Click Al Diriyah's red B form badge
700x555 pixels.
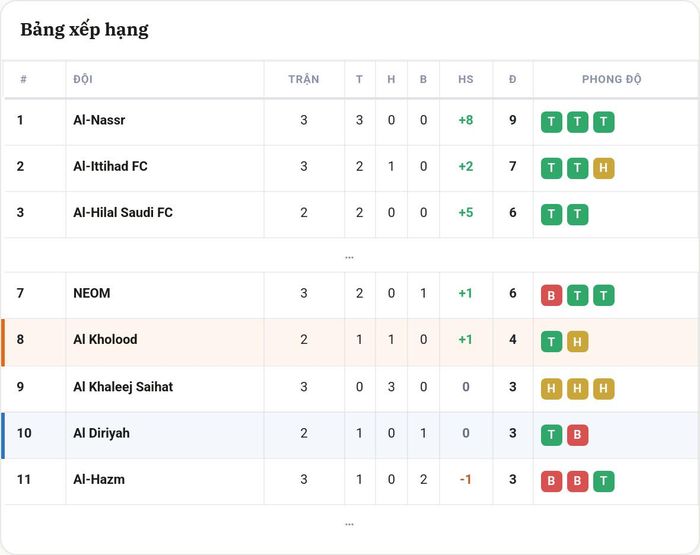click(577, 434)
